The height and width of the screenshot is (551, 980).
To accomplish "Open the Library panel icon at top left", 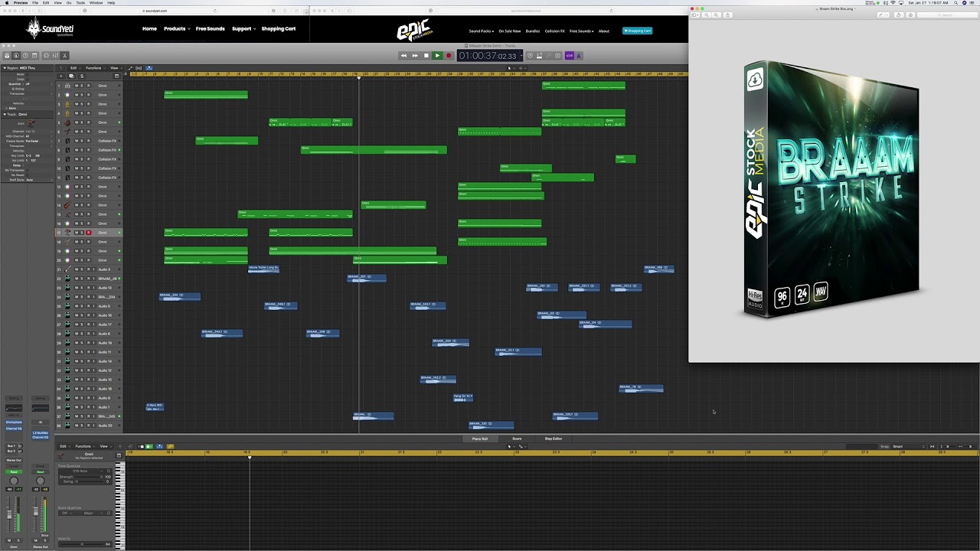I will pos(7,55).
